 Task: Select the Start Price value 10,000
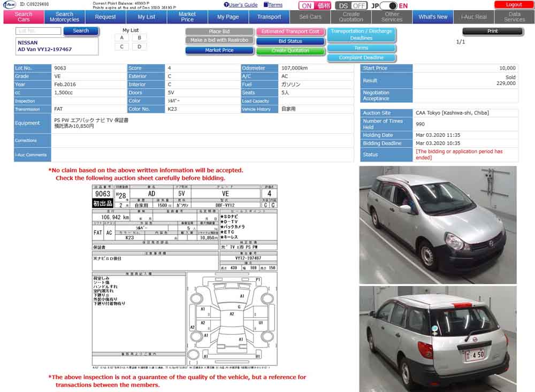507,68
